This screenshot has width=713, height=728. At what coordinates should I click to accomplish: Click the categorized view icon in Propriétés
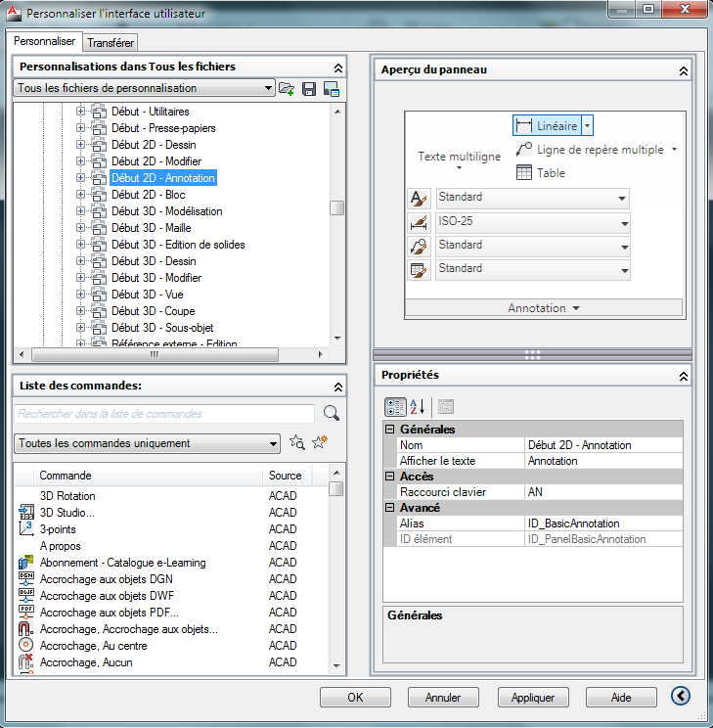(395, 407)
